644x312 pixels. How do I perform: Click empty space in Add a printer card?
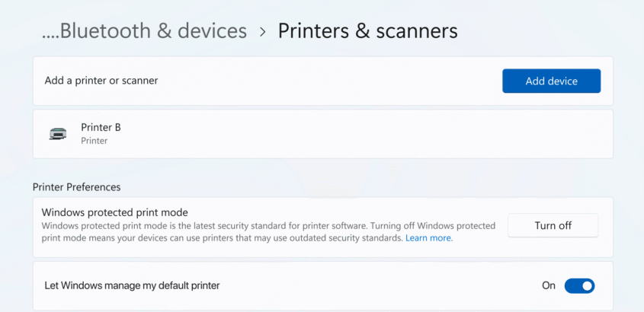point(328,81)
